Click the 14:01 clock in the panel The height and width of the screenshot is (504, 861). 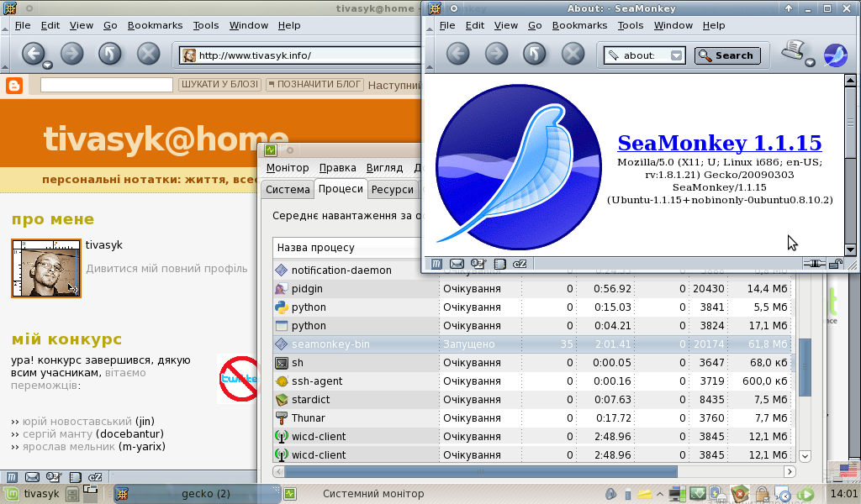tap(843, 494)
